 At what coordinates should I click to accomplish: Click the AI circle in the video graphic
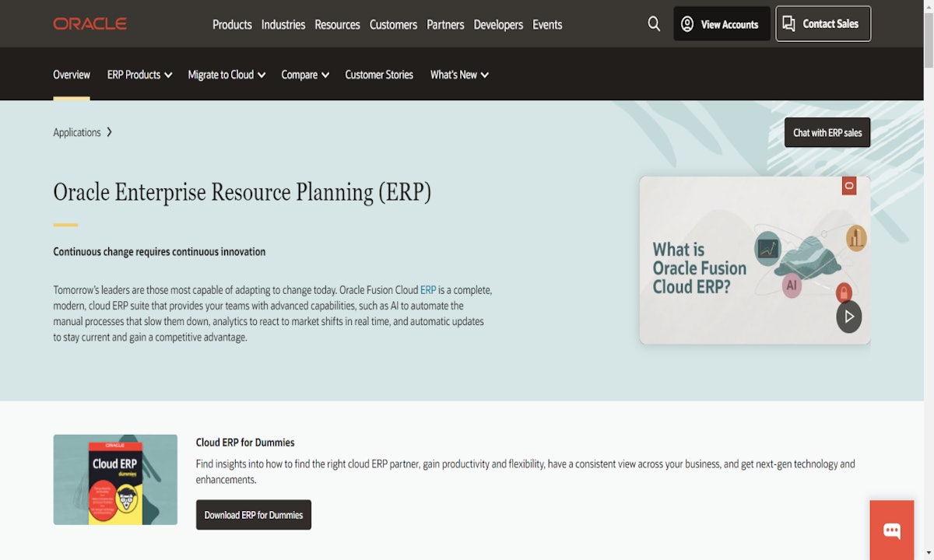pyautogui.click(x=792, y=285)
